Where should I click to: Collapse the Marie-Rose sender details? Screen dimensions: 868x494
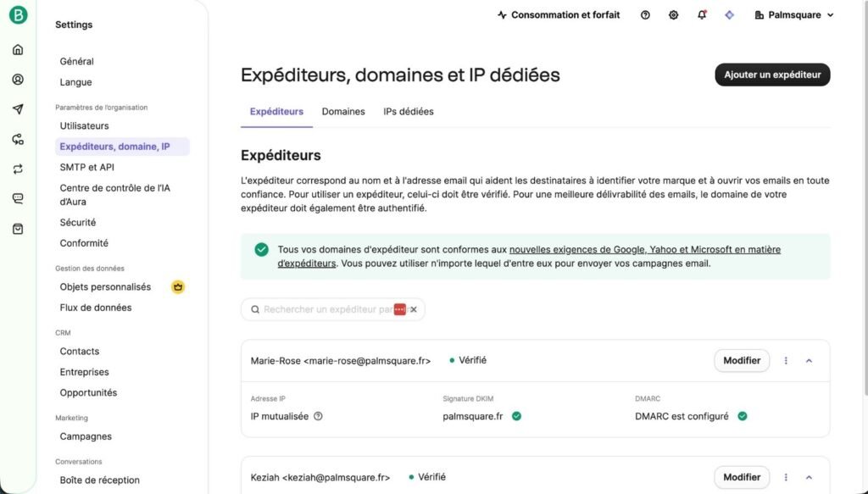tap(809, 361)
